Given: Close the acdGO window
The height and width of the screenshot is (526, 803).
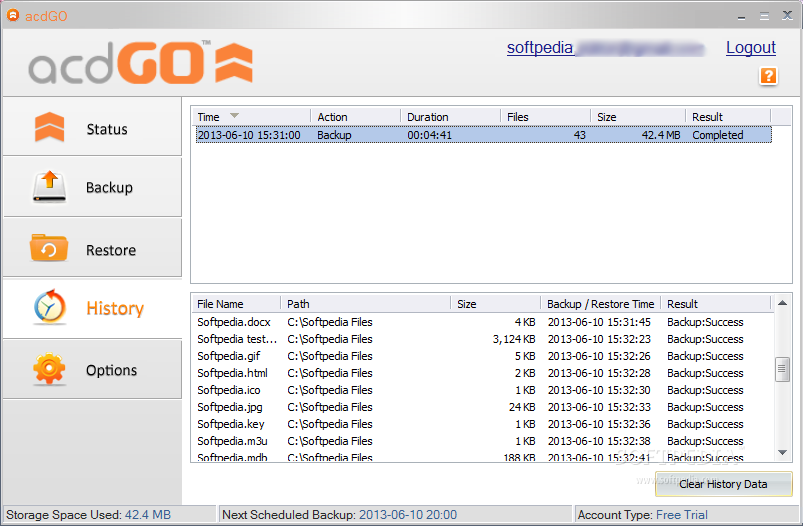Looking at the screenshot, I should point(788,15).
